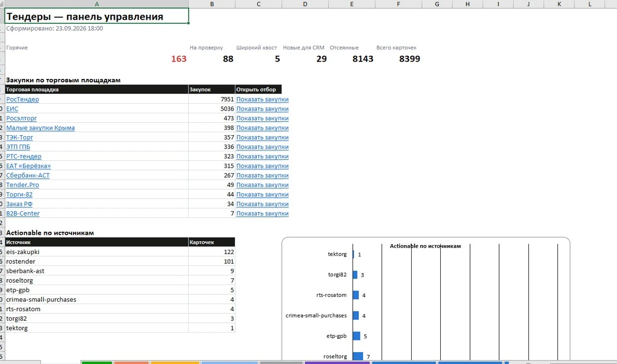
Task: Select column C header
Action: tap(259, 4)
